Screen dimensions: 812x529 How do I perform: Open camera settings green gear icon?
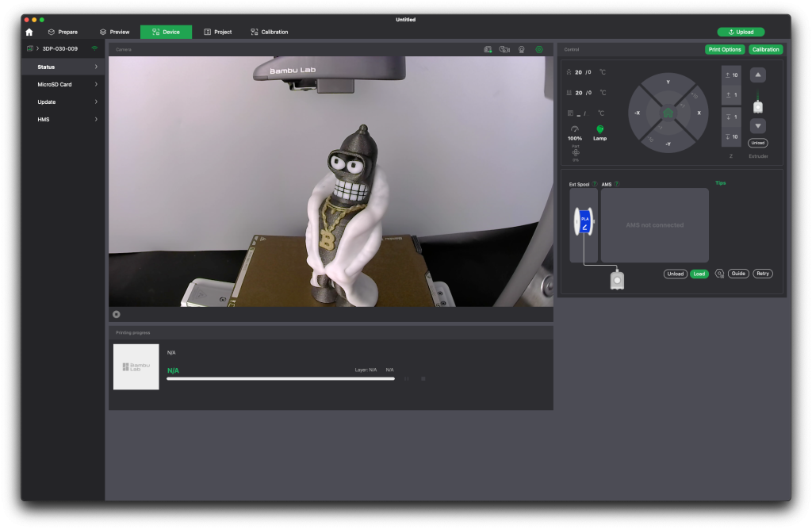pos(539,50)
